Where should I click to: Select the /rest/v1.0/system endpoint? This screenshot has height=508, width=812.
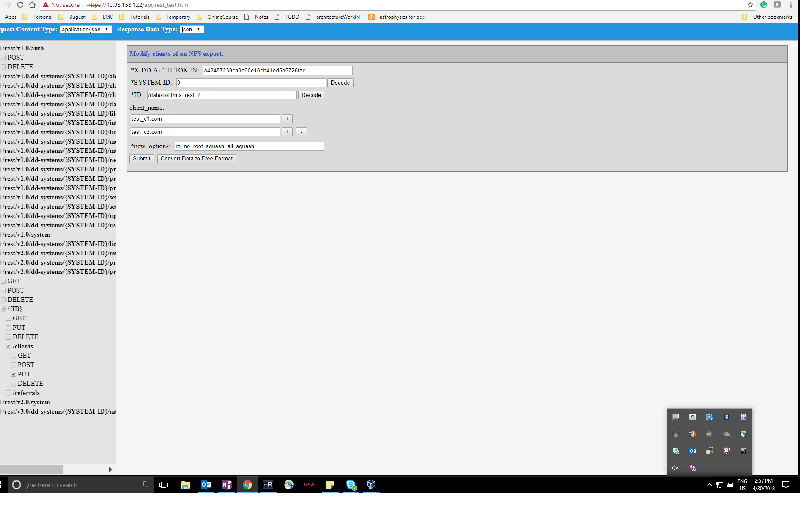coord(26,235)
